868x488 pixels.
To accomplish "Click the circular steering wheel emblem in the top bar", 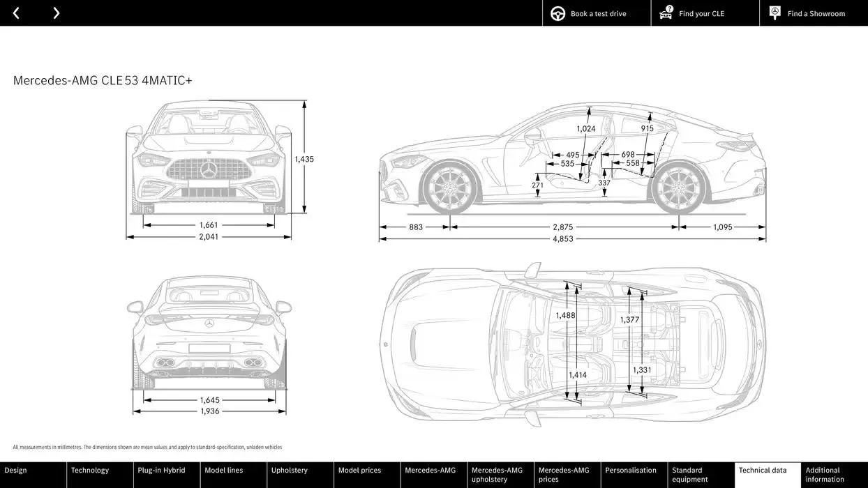I will [x=557, y=13].
